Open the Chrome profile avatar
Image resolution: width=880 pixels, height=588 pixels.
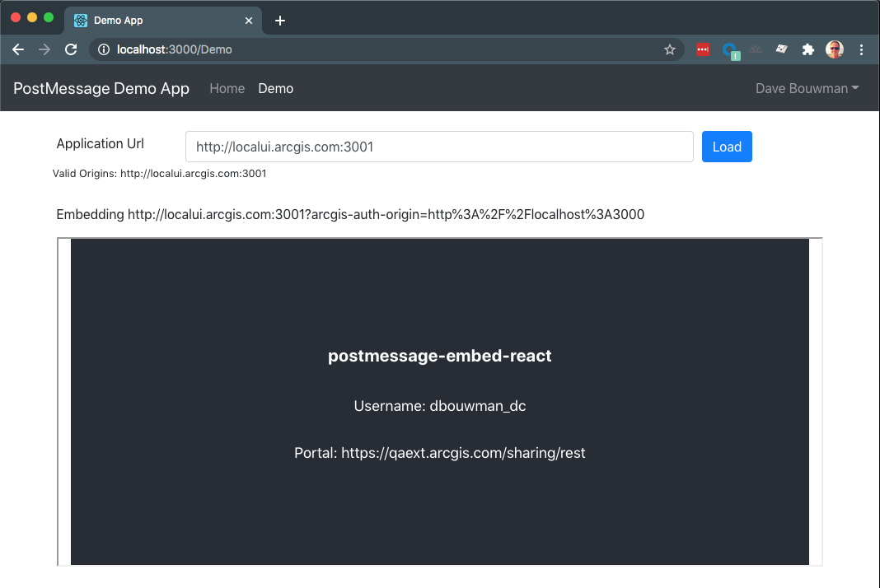[835, 49]
